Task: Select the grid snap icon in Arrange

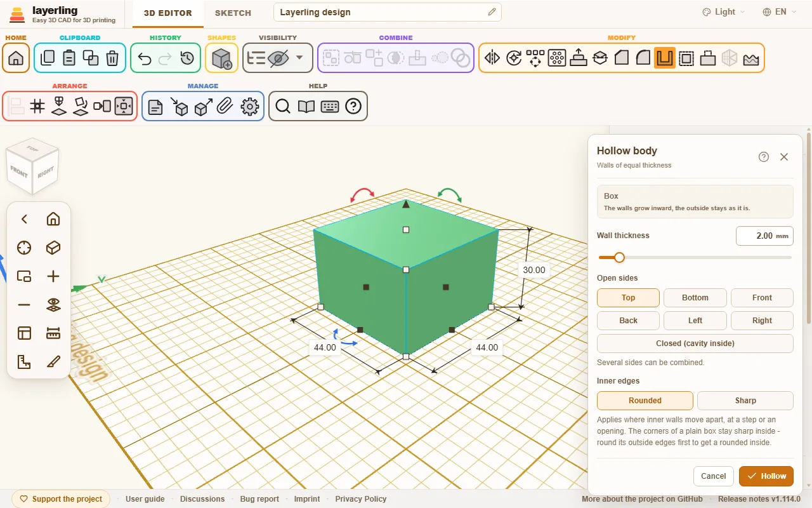Action: (x=37, y=106)
